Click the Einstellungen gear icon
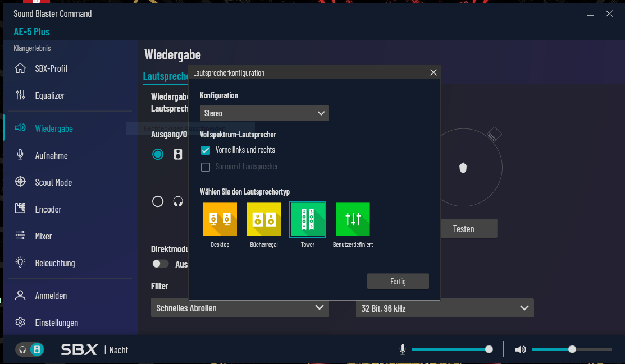Image resolution: width=625 pixels, height=364 pixels. point(20,322)
